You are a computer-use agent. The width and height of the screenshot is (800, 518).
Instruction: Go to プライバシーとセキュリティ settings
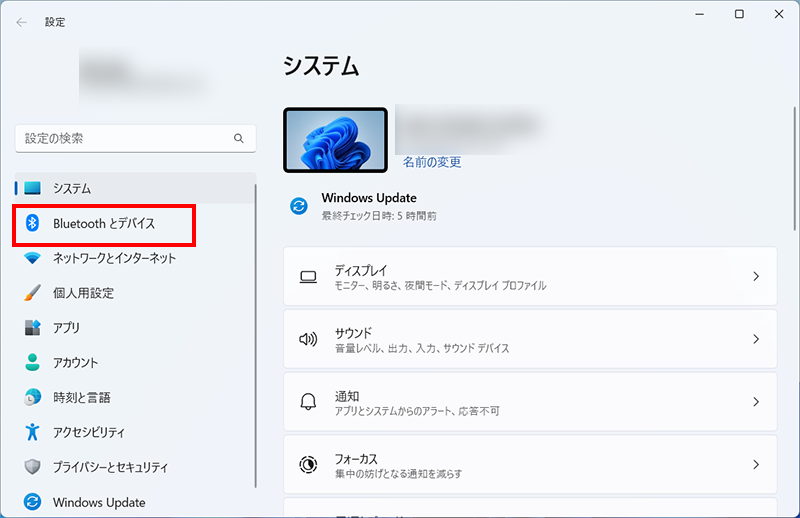[x=135, y=466]
